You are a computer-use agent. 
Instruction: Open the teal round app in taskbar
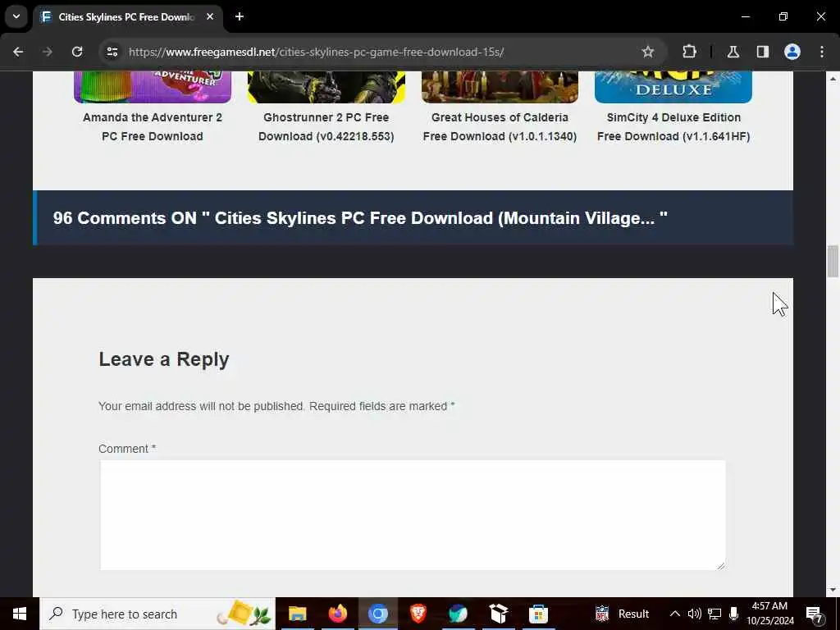click(458, 614)
